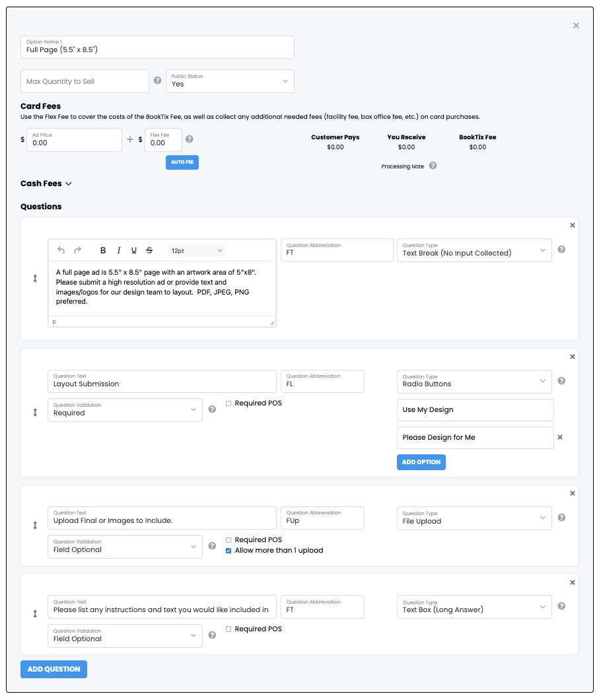Viewport: 601px width, 700px height.
Task: Open the 12pt font size dropdown
Action: (x=197, y=250)
